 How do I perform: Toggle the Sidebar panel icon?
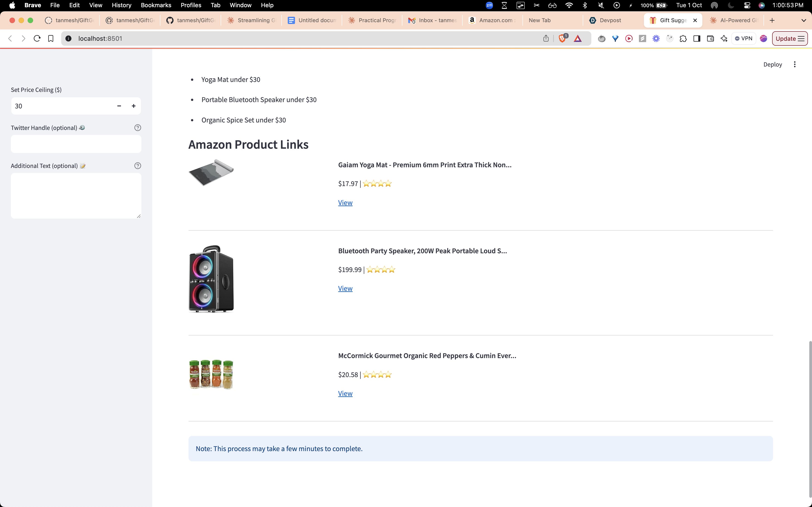click(x=697, y=38)
